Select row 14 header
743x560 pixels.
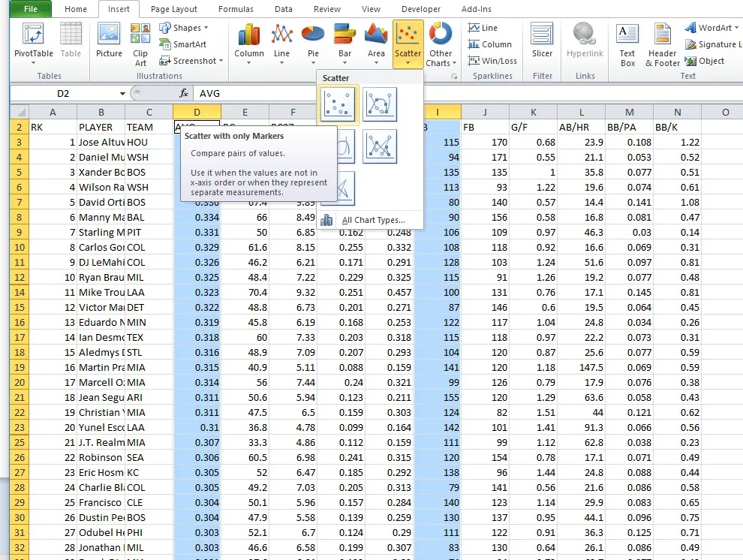19,292
